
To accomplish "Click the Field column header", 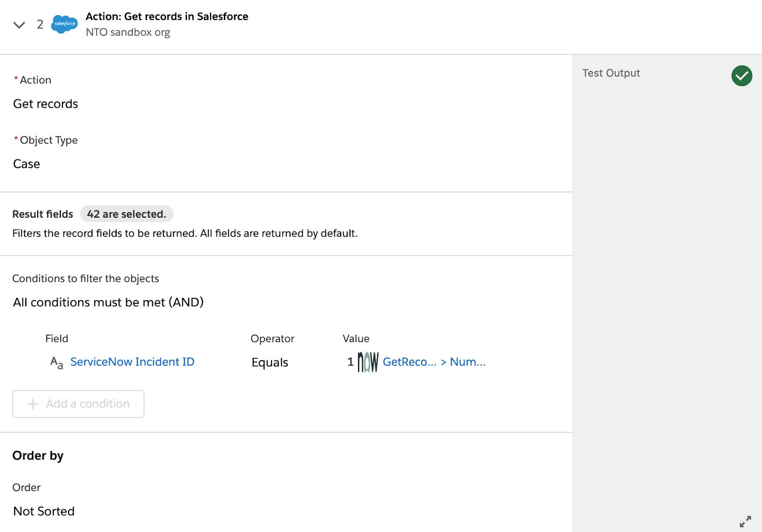I will click(57, 339).
